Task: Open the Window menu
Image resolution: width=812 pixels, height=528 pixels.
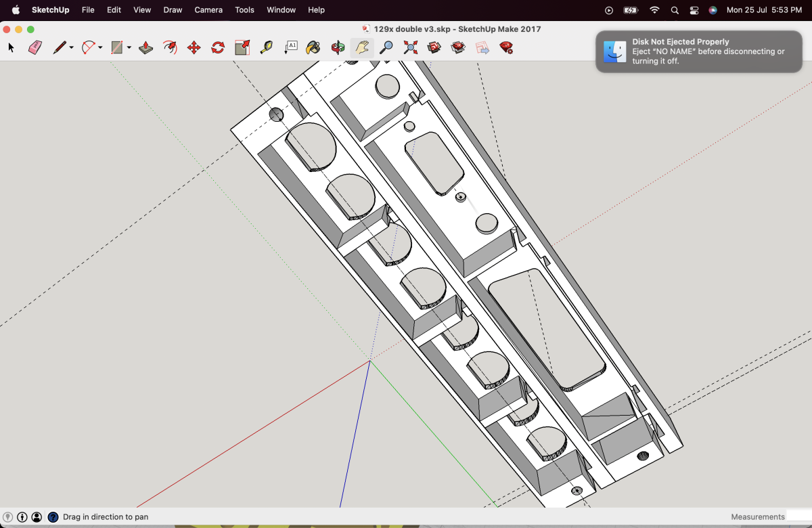Action: pyautogui.click(x=281, y=10)
